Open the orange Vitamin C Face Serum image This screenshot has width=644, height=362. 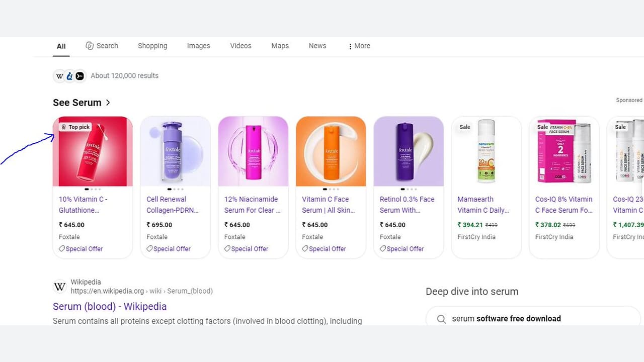[331, 151]
